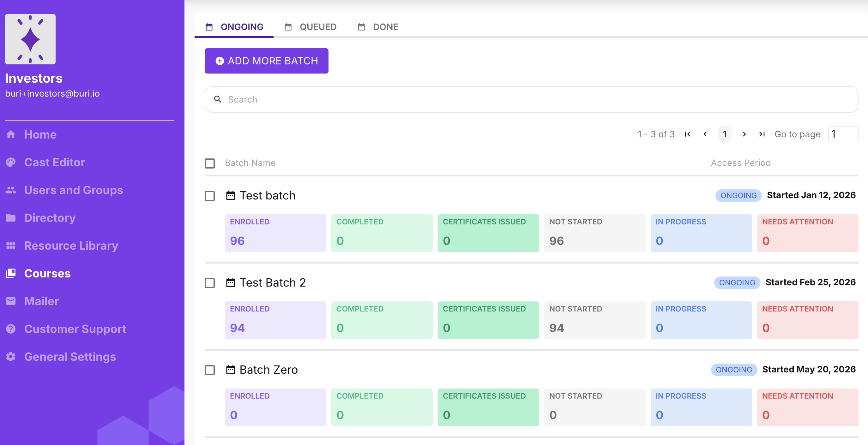This screenshot has height=445, width=868.
Task: Click the Investors logo thumbnail
Action: click(30, 39)
